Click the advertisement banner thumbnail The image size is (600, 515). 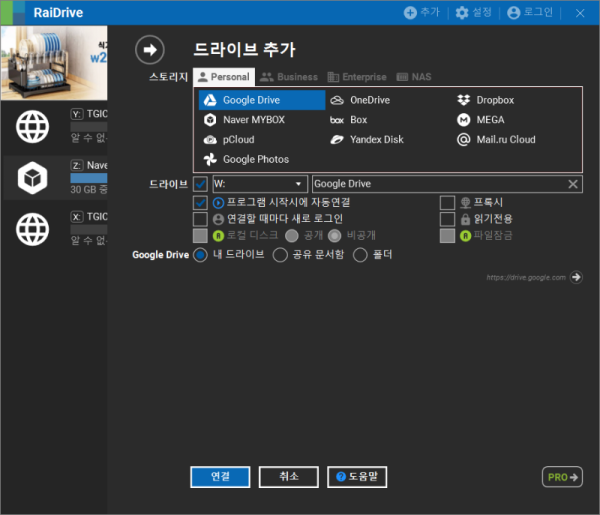(x=54, y=63)
